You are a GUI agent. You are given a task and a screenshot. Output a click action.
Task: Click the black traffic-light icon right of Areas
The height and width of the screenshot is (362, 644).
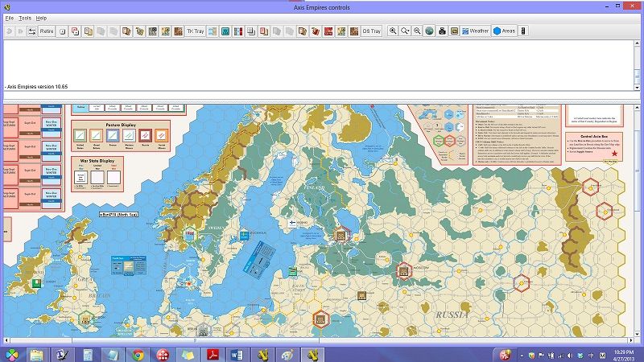[x=522, y=31]
